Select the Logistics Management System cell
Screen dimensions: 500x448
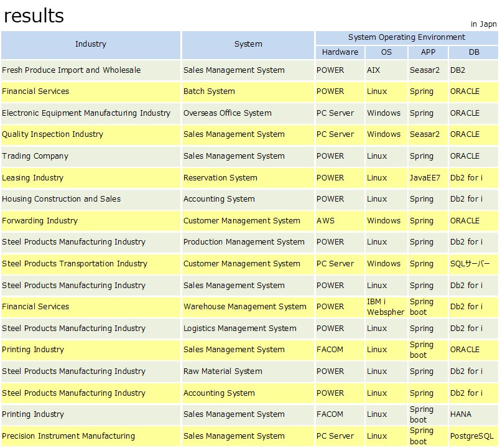[x=248, y=329]
